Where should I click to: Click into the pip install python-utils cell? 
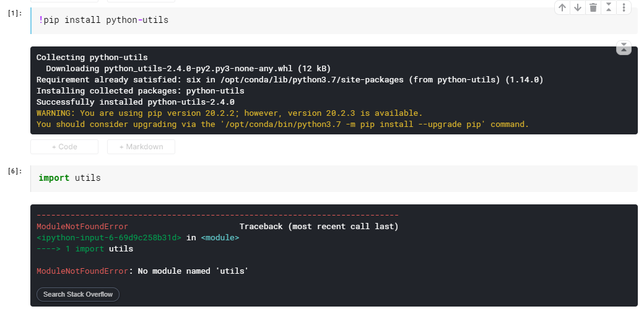pos(310,20)
